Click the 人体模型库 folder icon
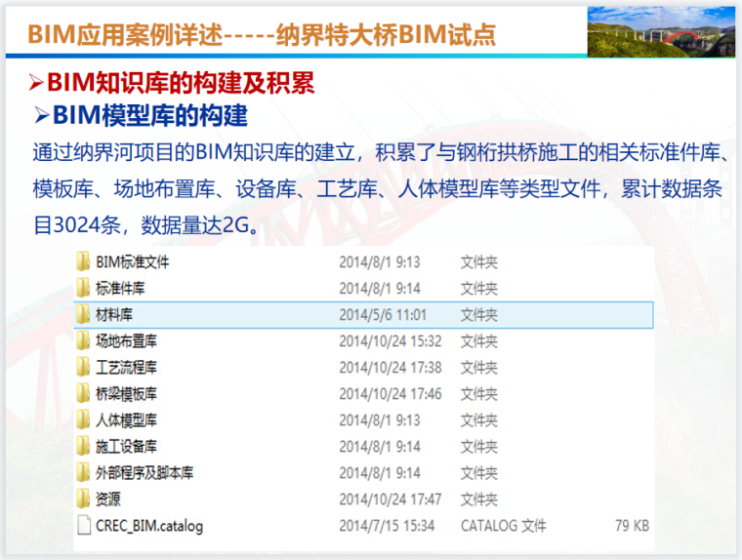The height and width of the screenshot is (560, 742). pyautogui.click(x=83, y=420)
